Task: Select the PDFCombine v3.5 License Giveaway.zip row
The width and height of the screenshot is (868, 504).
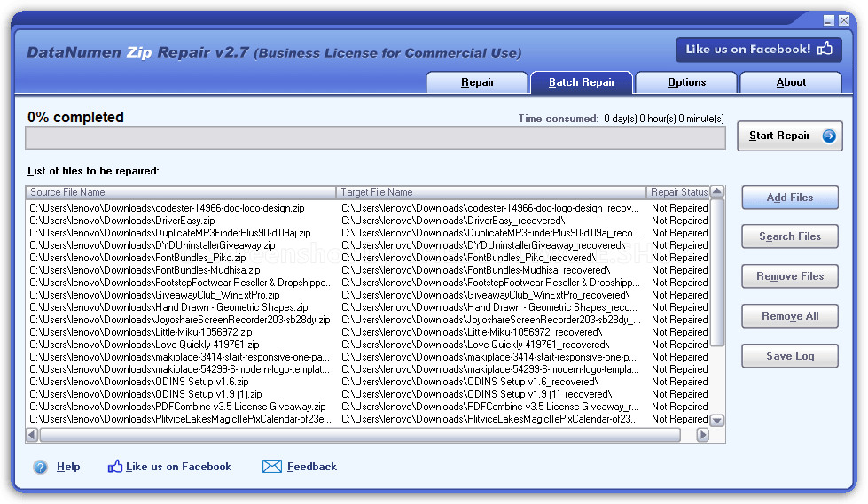Action: click(177, 407)
